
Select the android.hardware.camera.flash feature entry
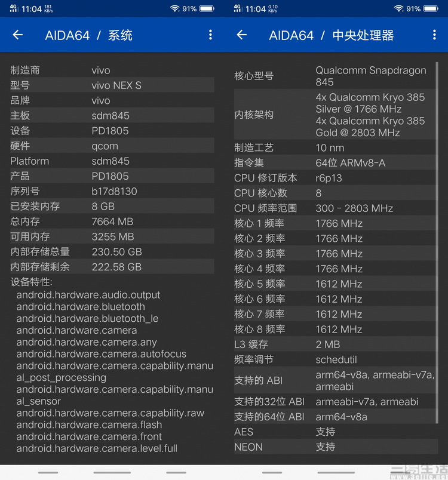click(89, 424)
